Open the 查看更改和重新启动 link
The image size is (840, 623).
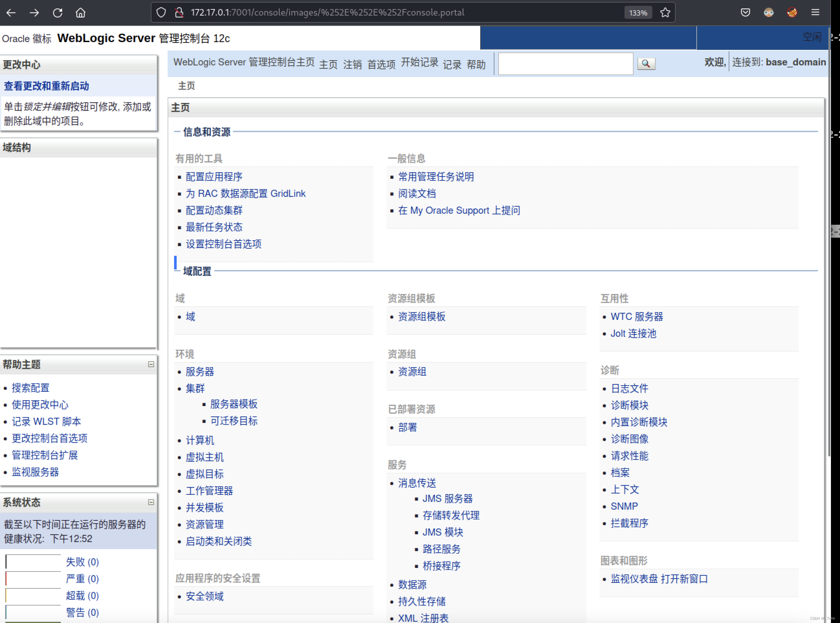pos(46,86)
